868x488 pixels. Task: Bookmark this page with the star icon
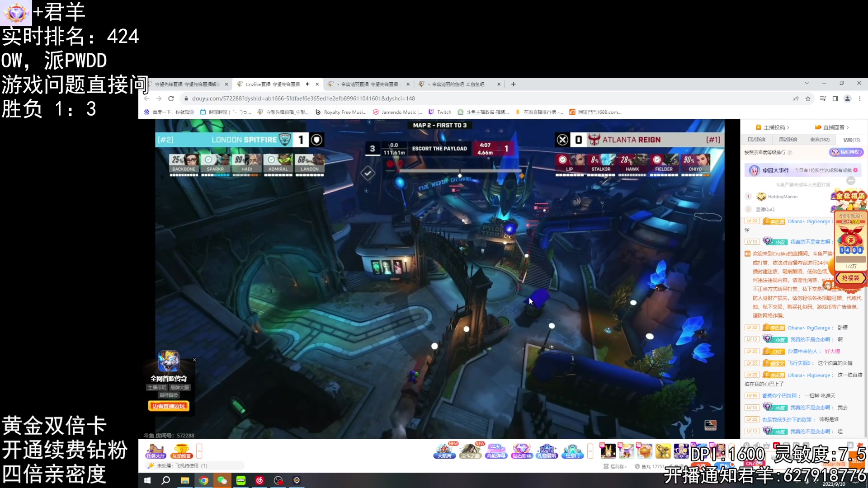coord(808,99)
